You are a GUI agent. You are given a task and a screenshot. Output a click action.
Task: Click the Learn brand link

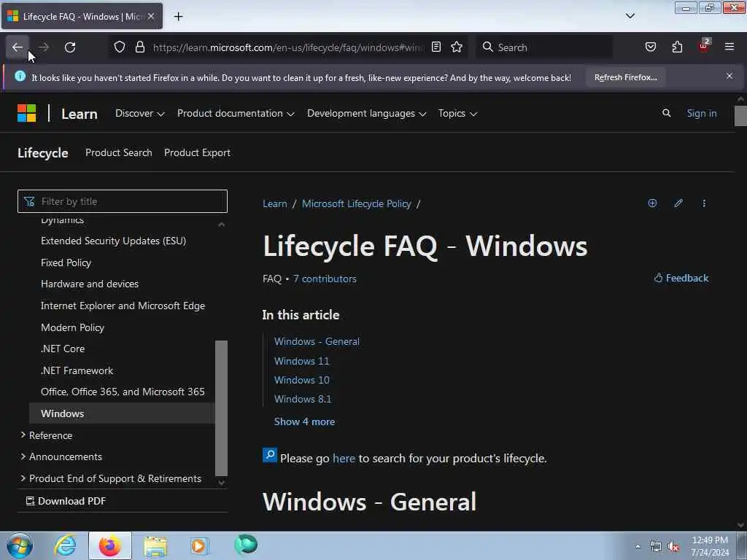click(80, 114)
